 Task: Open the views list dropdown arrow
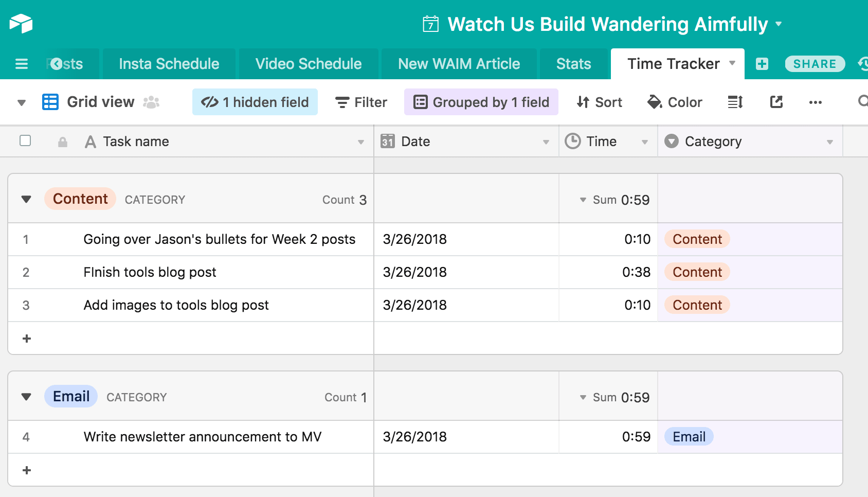click(x=22, y=103)
